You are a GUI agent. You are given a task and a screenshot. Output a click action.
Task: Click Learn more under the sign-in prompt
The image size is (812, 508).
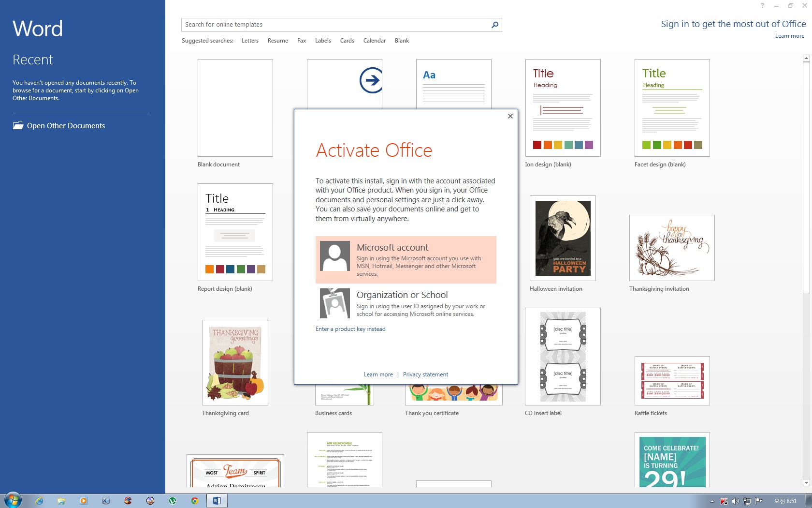click(x=790, y=36)
